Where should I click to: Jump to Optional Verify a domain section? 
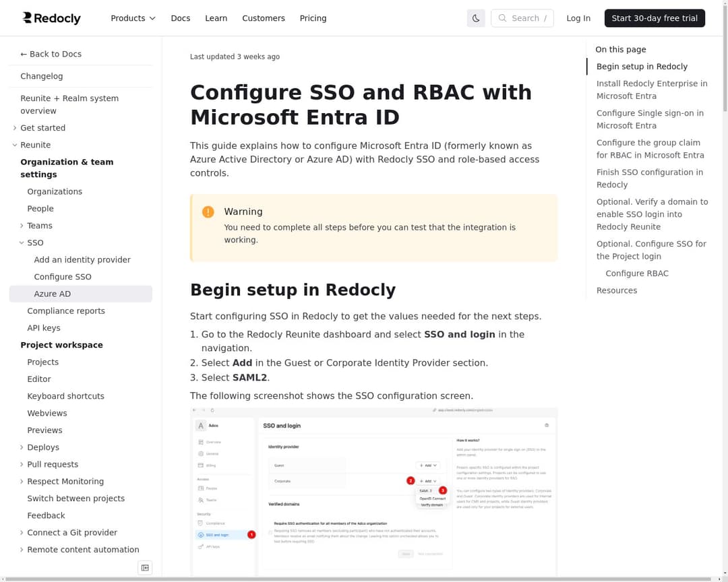(x=652, y=214)
